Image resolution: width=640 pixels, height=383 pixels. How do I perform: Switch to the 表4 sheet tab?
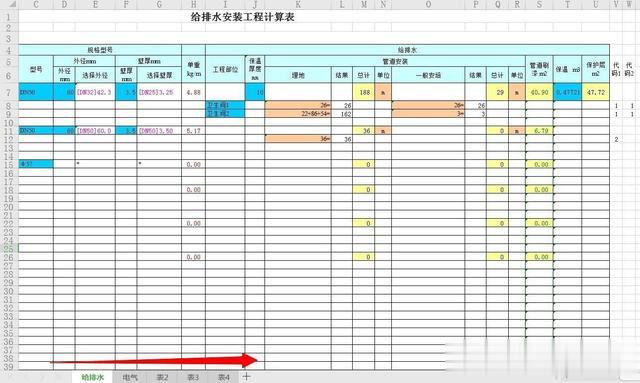(223, 377)
